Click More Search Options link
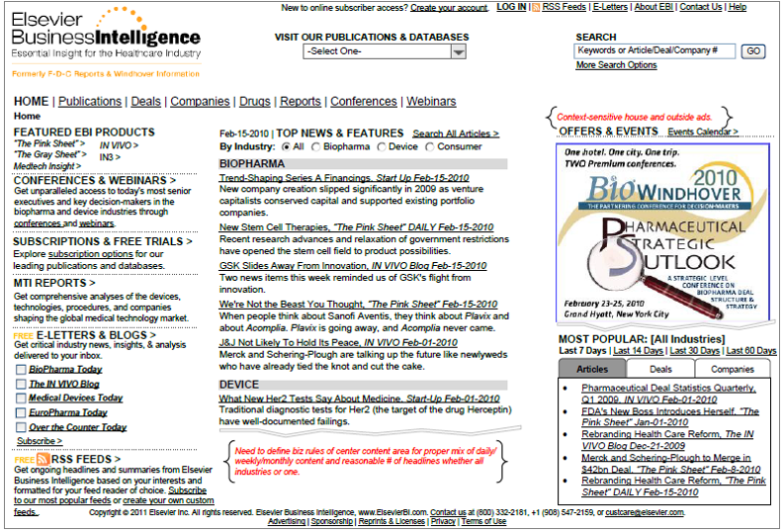 click(x=617, y=65)
